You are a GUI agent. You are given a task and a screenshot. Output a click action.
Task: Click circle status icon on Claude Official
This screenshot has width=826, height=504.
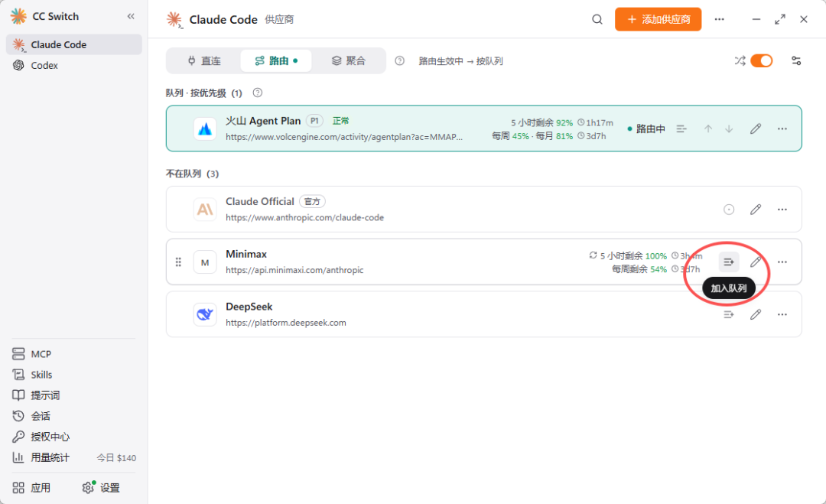tap(729, 210)
